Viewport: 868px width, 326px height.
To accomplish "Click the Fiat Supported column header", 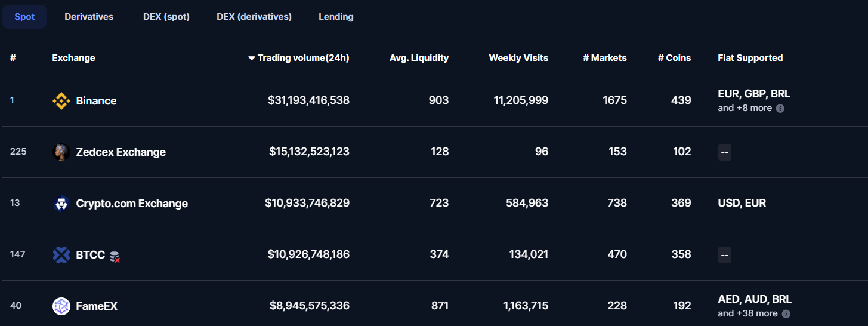I will [750, 58].
